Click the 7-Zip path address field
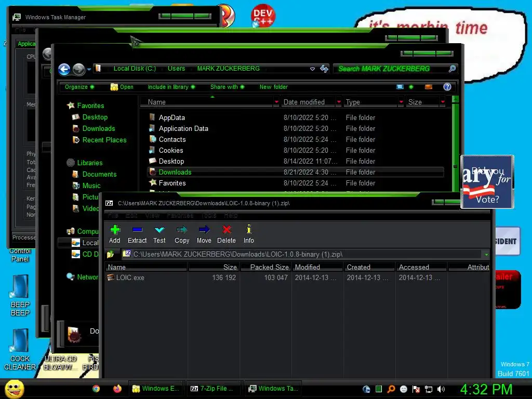 coord(302,254)
